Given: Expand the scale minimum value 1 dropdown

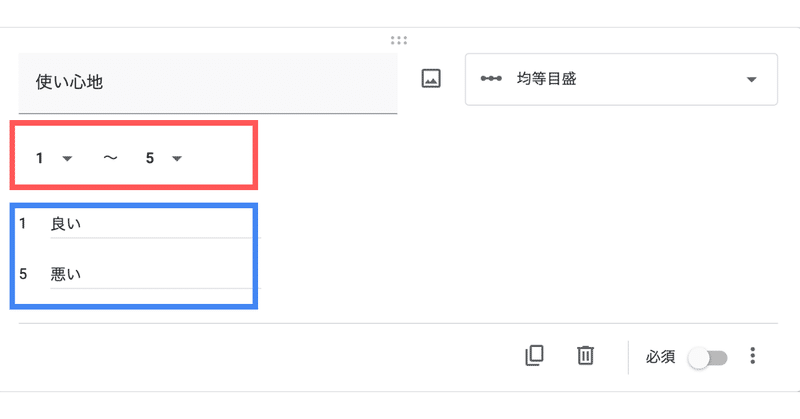Looking at the screenshot, I should tap(54, 158).
